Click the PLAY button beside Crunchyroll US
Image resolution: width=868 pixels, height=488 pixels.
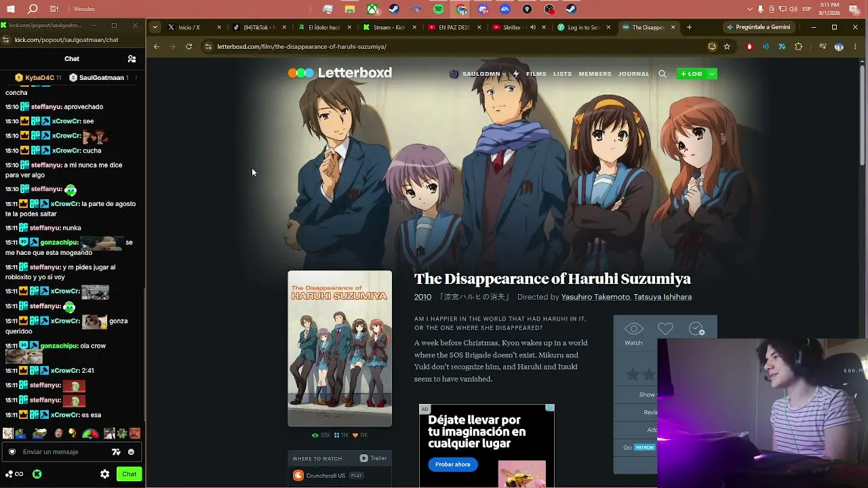coord(356,476)
